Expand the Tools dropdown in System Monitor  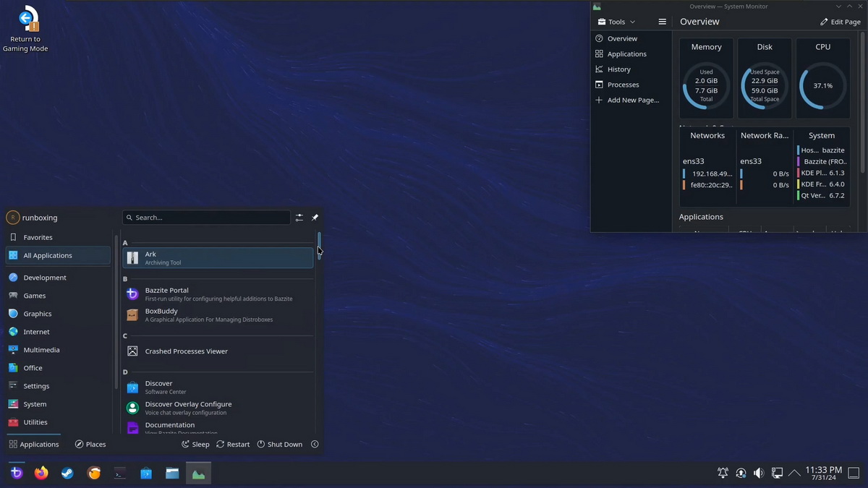616,22
